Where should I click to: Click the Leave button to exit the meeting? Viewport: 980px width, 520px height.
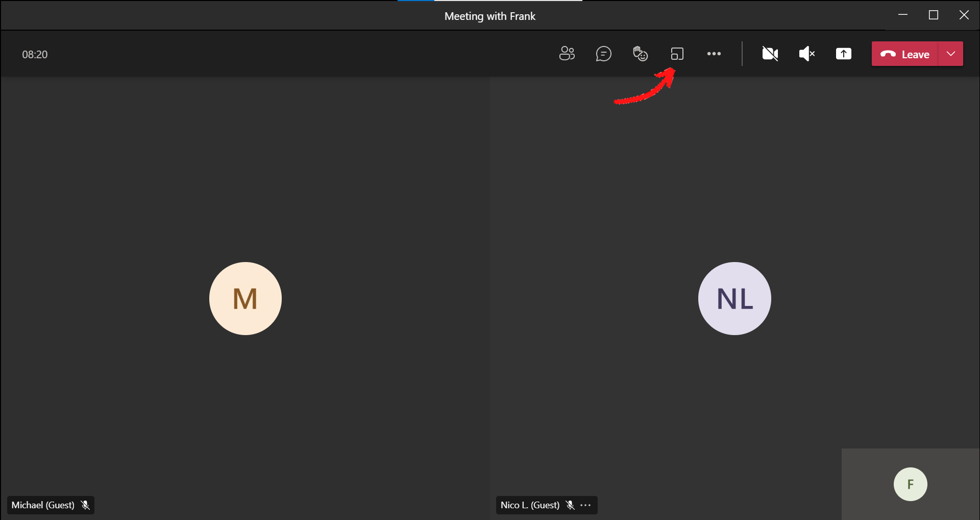pyautogui.click(x=905, y=54)
